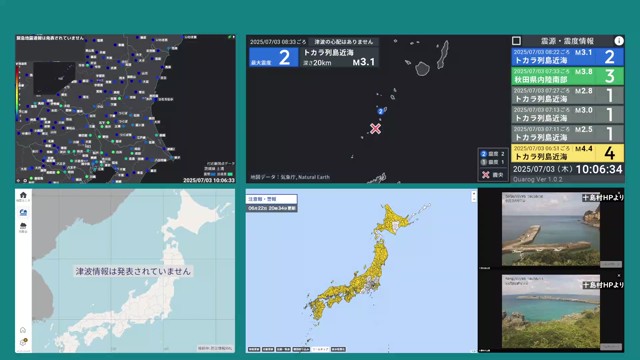Click the 深さ20km depth label
640x360 pixels.
[317, 63]
